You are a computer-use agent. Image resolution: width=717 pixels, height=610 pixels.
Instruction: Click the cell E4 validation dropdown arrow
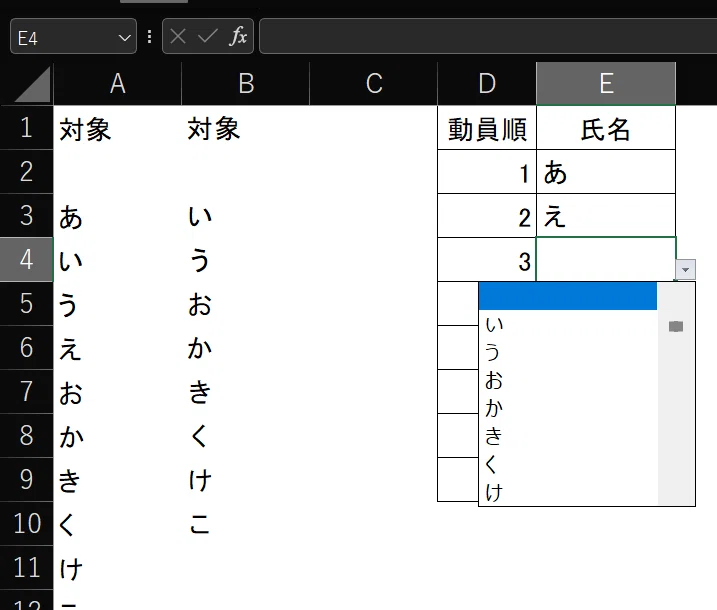(685, 270)
